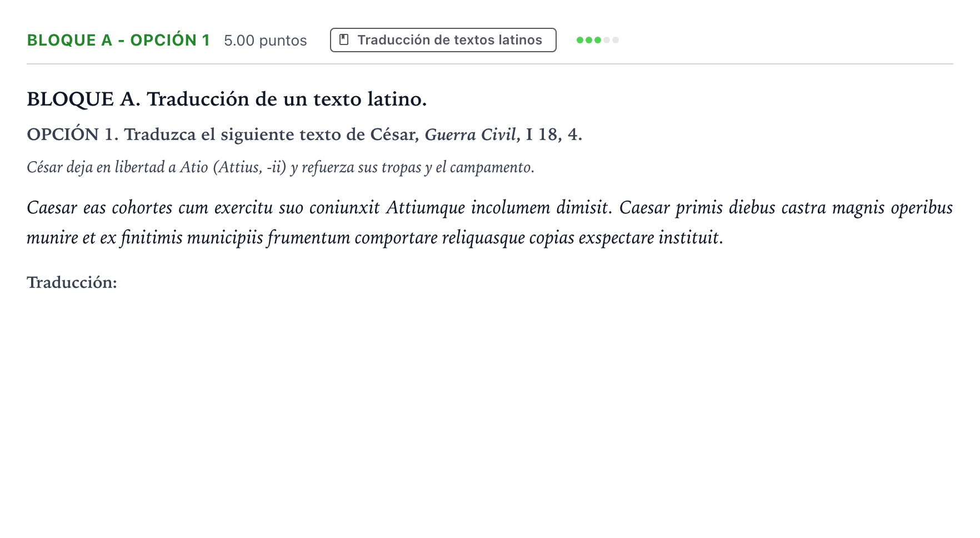The width and height of the screenshot is (980, 538).
Task: Click the Traducción: label
Action: pyautogui.click(x=72, y=282)
